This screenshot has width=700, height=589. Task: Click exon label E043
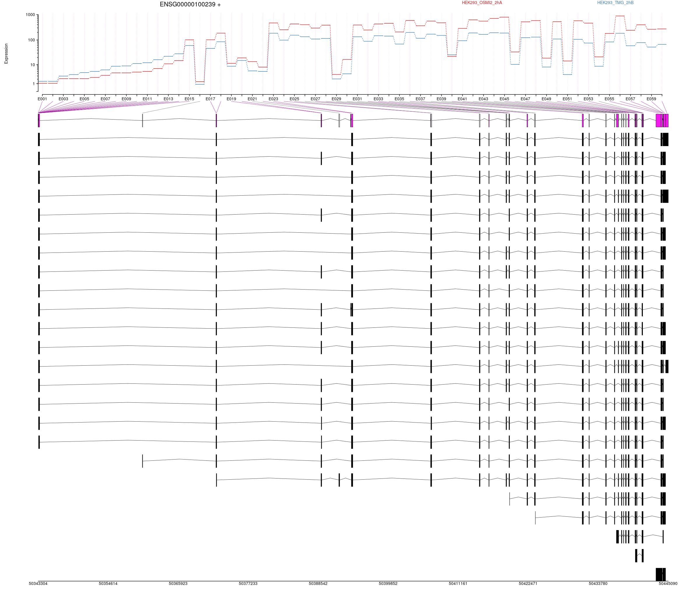click(x=483, y=99)
